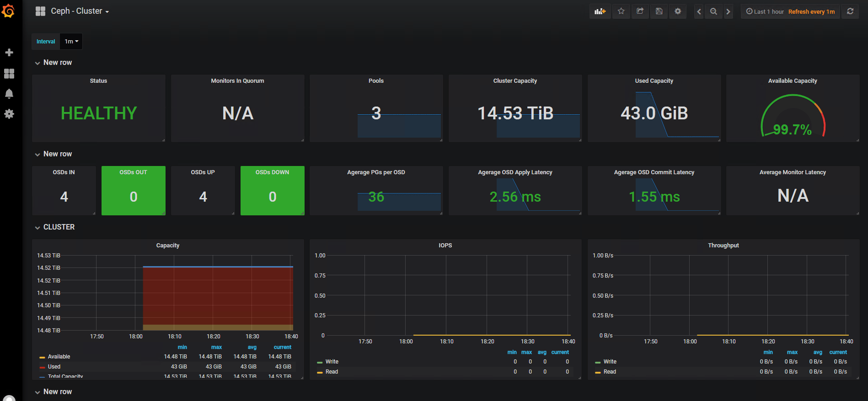Click the Add panel icon
Viewport: 868px width, 401px height.
600,11
